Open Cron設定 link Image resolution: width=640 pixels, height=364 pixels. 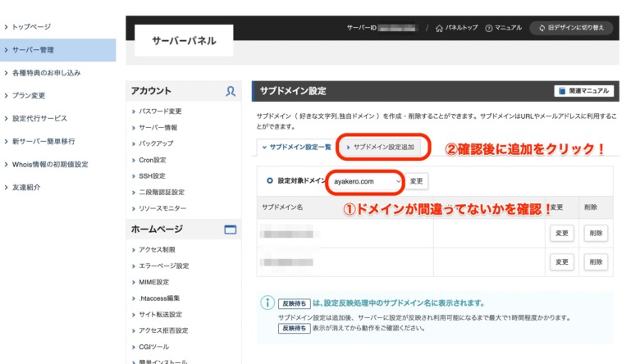[152, 160]
